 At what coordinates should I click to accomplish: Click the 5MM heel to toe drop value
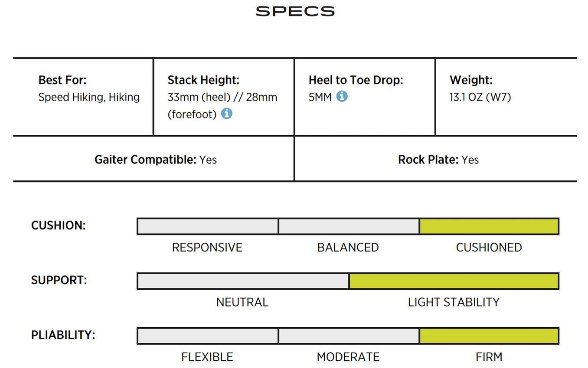[320, 97]
